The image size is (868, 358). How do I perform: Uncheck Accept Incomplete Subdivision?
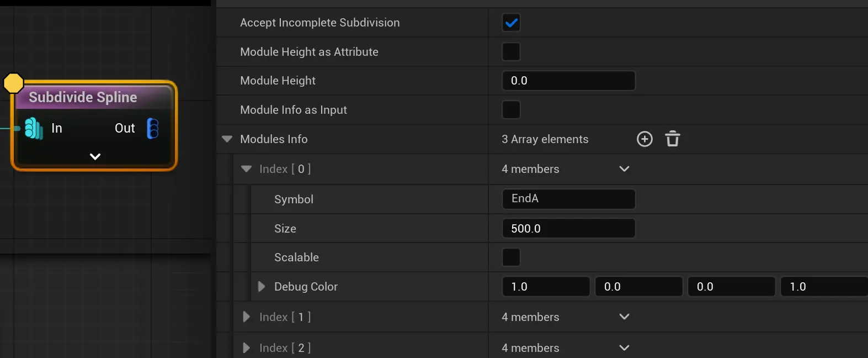[x=511, y=23]
